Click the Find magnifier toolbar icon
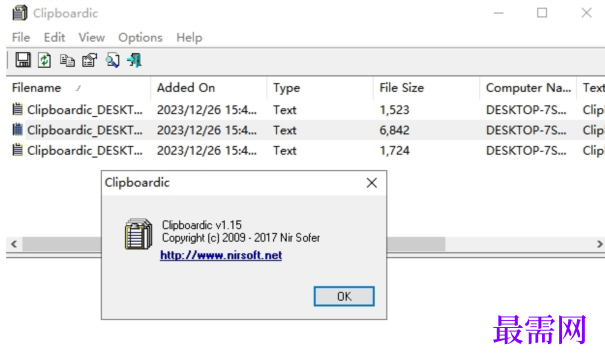Image resolution: width=605 pixels, height=361 pixels. point(113,61)
